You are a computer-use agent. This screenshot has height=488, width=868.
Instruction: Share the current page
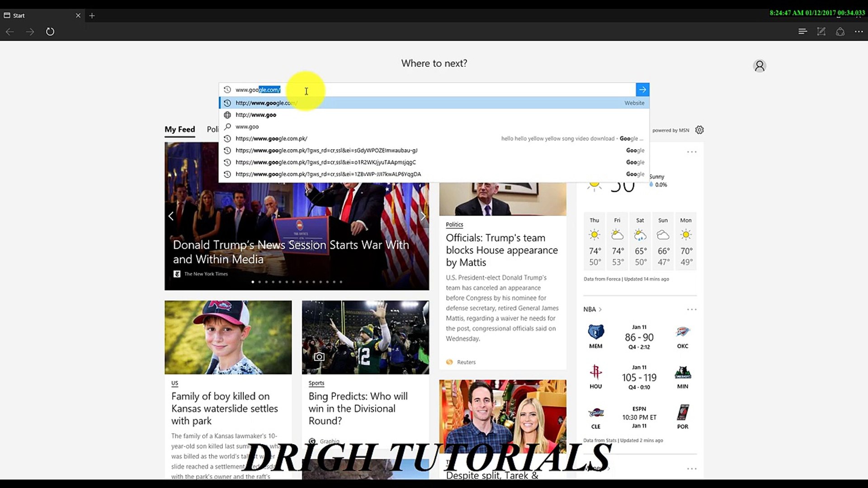click(x=840, y=32)
